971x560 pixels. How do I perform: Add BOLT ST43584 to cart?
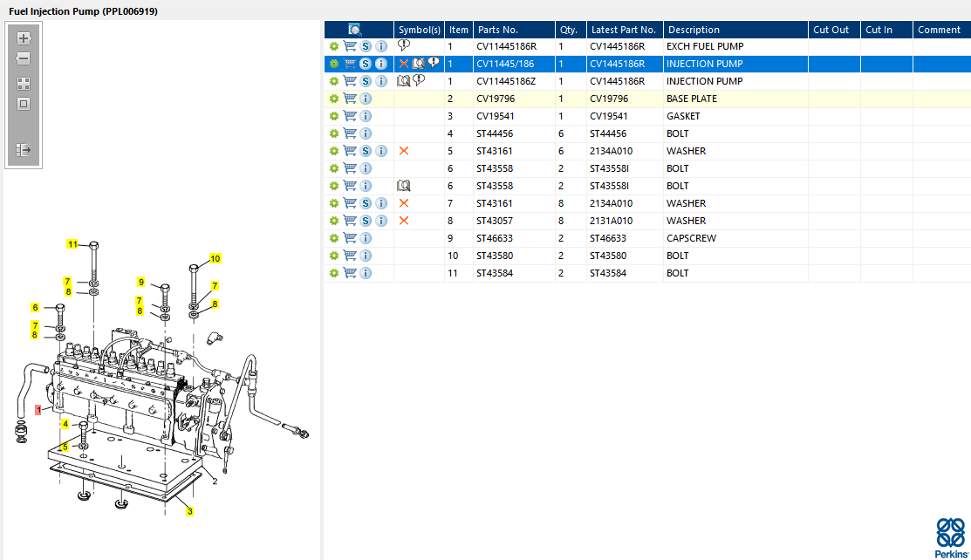coord(350,273)
